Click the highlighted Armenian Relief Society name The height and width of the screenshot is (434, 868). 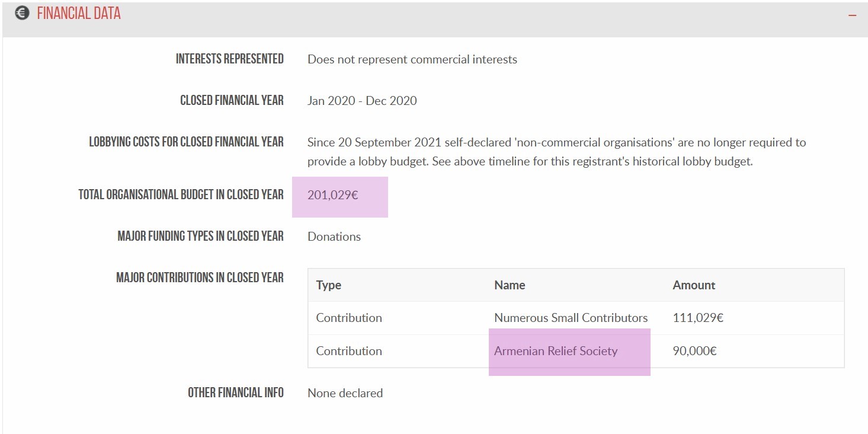tap(556, 351)
